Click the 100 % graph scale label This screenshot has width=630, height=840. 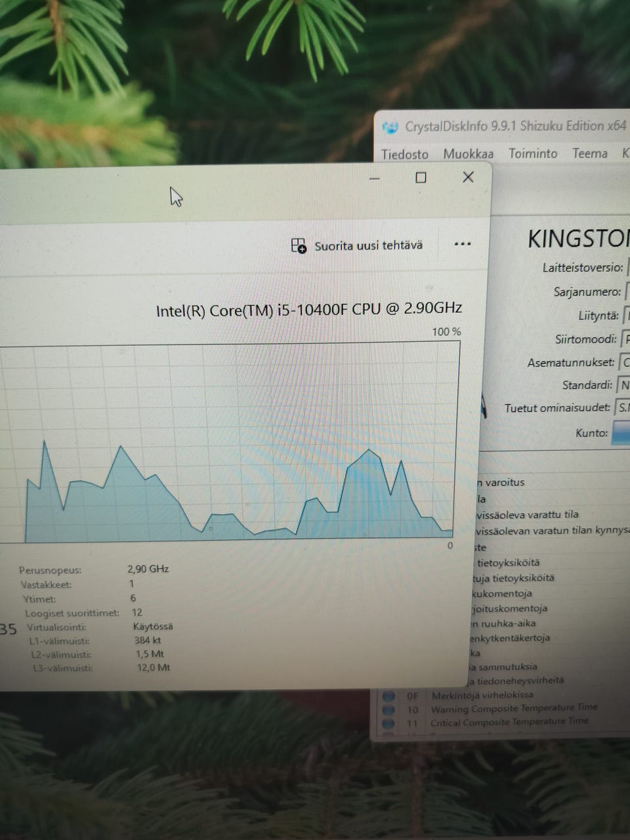[x=446, y=332]
